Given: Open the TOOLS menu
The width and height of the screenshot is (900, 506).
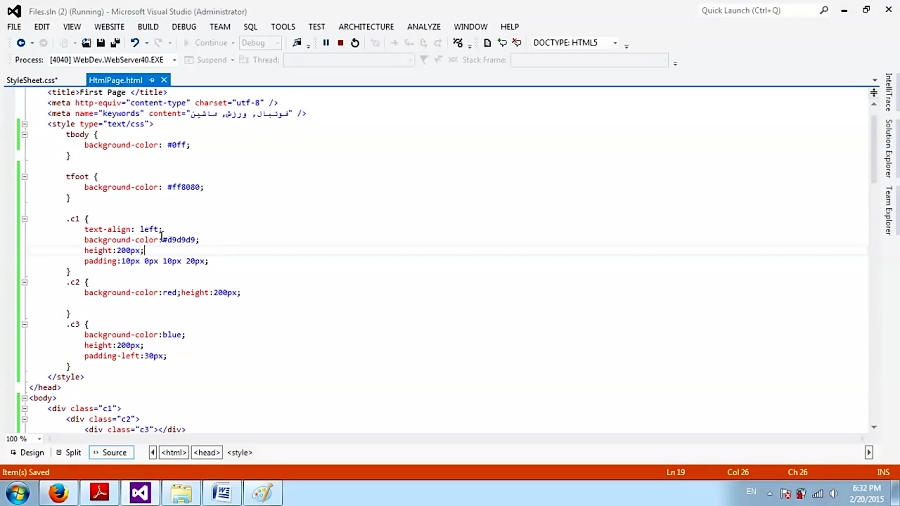Looking at the screenshot, I should tap(283, 27).
